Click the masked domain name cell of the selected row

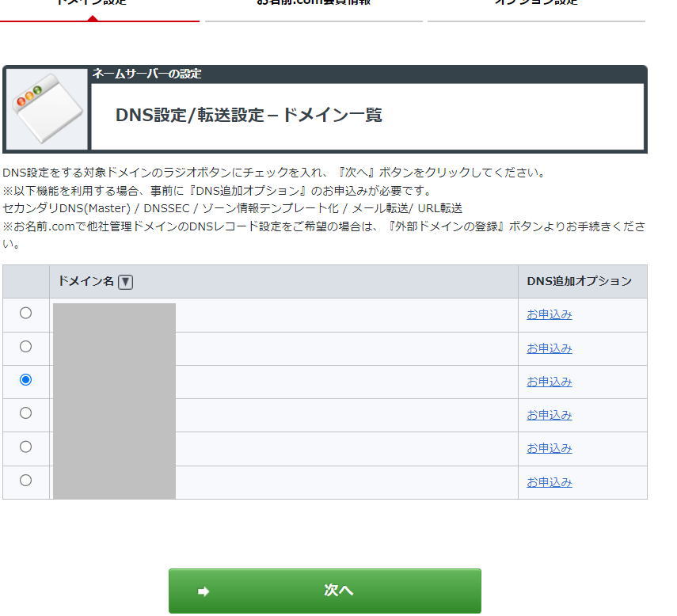click(113, 381)
